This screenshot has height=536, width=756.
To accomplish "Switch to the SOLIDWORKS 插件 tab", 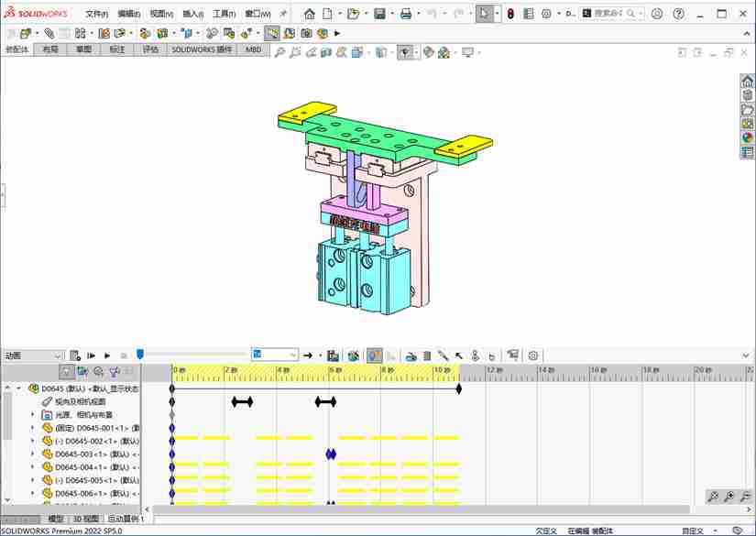I will click(202, 49).
